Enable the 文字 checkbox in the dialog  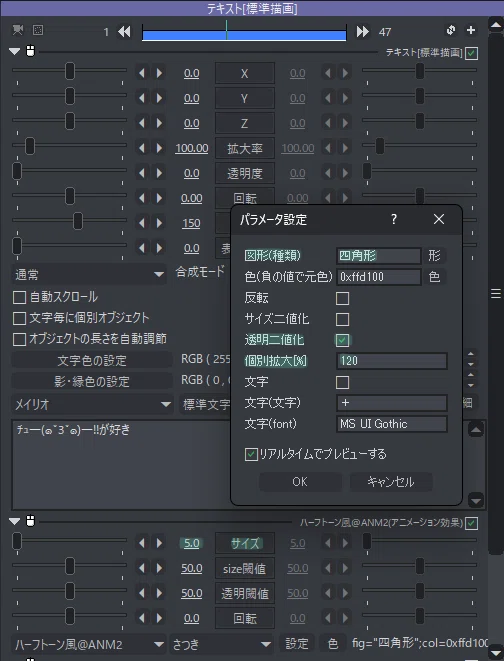(342, 382)
